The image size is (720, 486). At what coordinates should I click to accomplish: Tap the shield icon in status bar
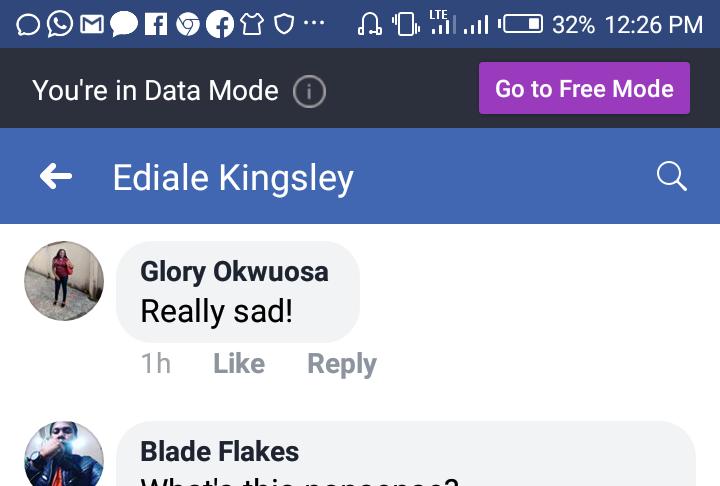coord(283,23)
